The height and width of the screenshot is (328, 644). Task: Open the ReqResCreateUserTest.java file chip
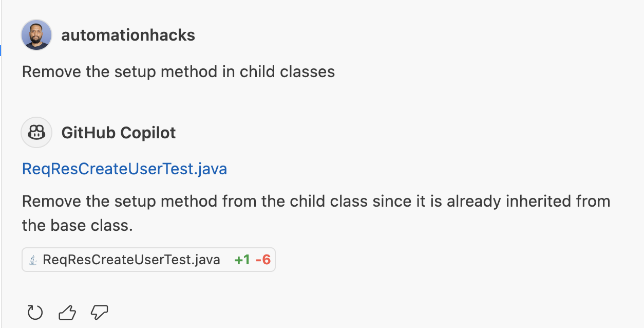coord(131,260)
